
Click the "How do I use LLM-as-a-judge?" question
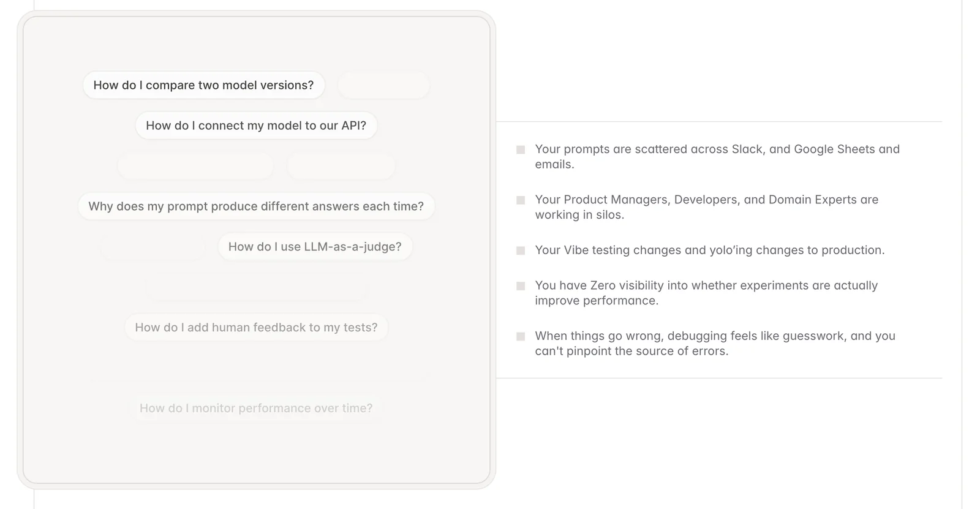[315, 247]
